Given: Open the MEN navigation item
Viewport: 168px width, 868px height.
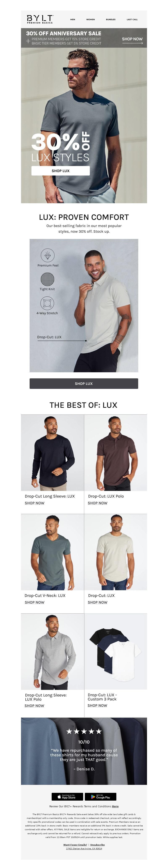Looking at the screenshot, I should point(73,20).
